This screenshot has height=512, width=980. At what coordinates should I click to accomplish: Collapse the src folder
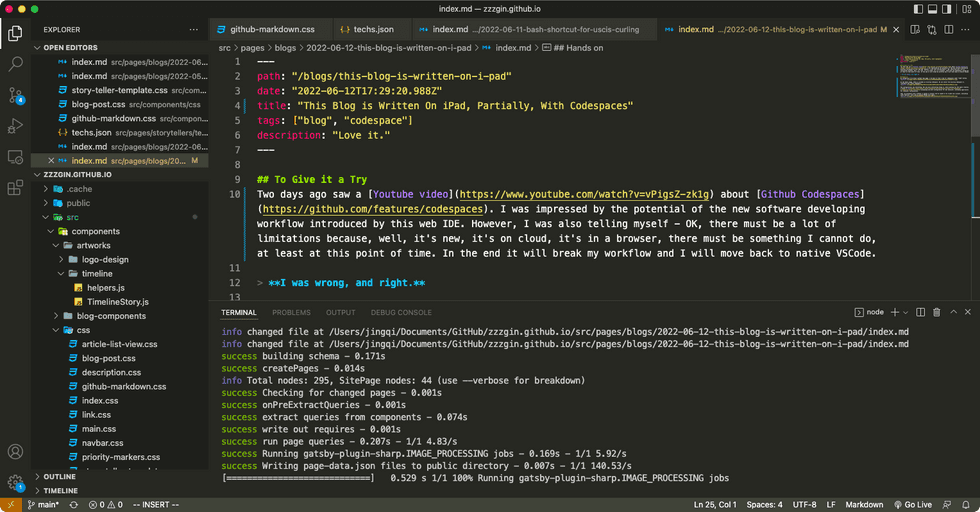click(46, 217)
